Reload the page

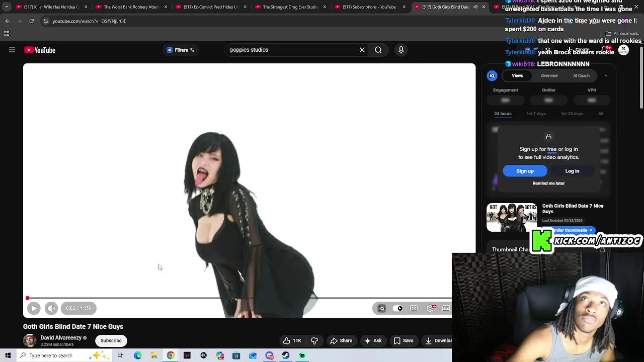tap(31, 21)
